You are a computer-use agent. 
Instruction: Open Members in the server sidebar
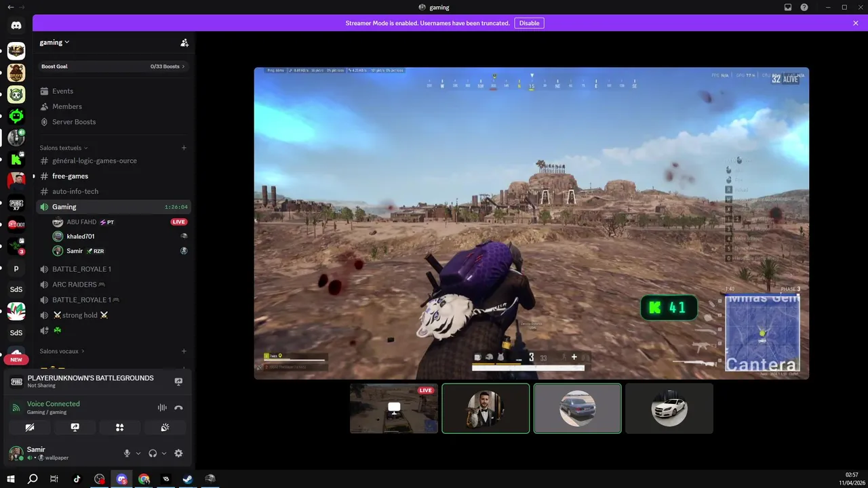(x=113, y=106)
